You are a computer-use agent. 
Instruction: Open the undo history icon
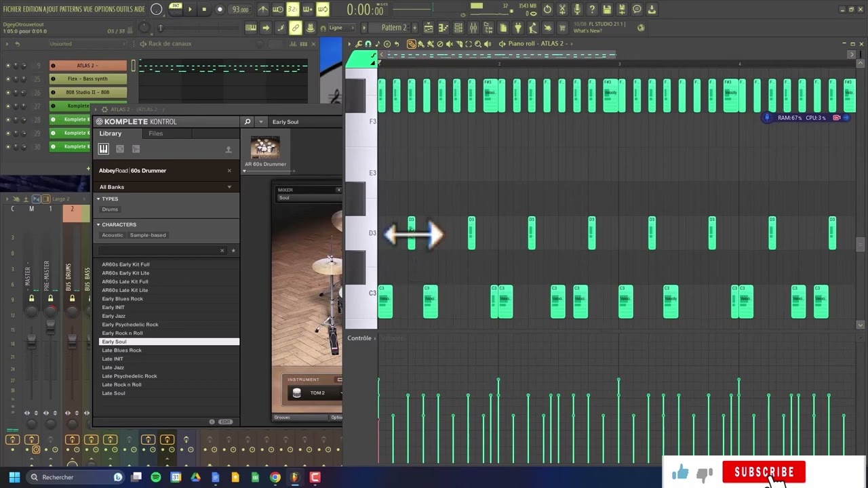[x=547, y=9]
